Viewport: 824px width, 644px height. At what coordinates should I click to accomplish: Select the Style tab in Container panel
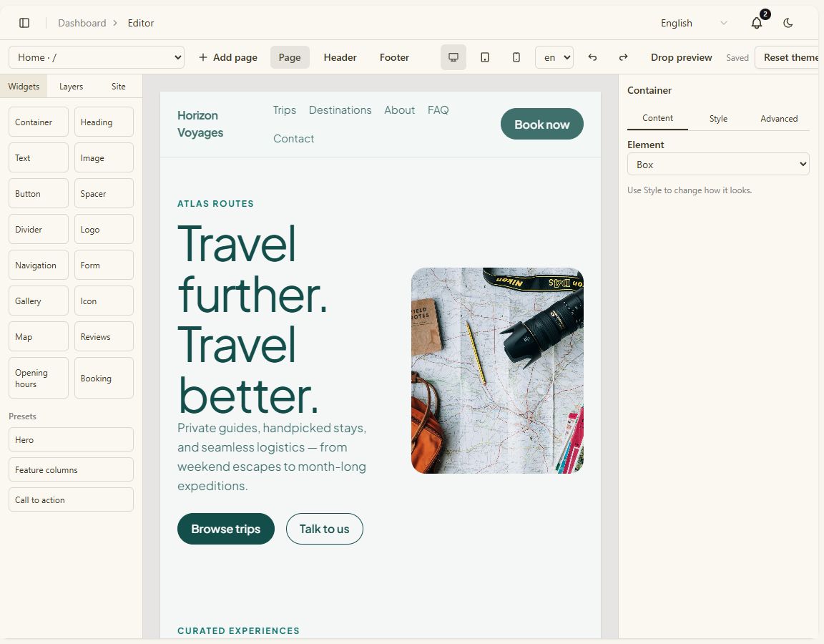[x=718, y=118]
